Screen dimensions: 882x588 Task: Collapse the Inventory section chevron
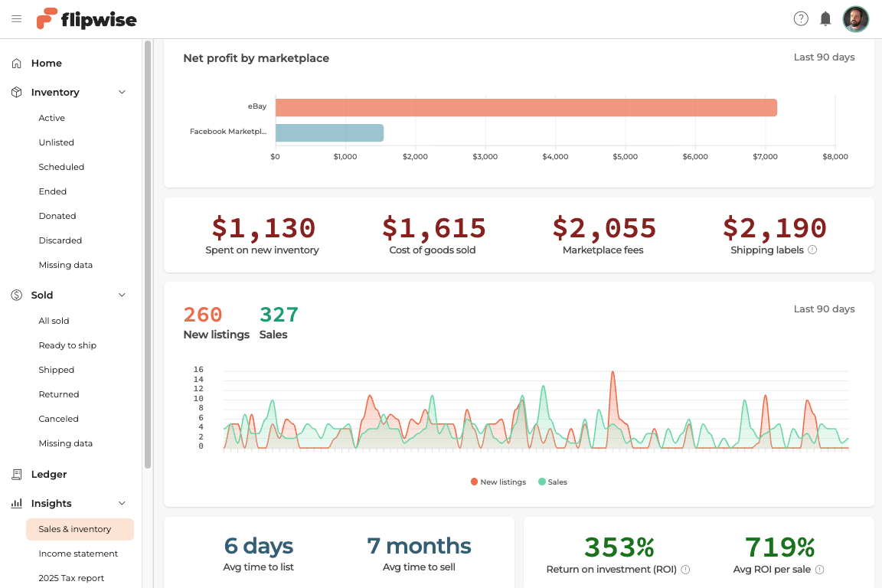pyautogui.click(x=122, y=93)
